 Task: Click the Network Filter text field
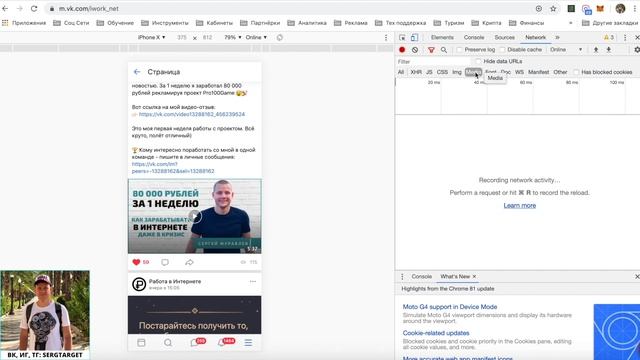[x=433, y=62]
